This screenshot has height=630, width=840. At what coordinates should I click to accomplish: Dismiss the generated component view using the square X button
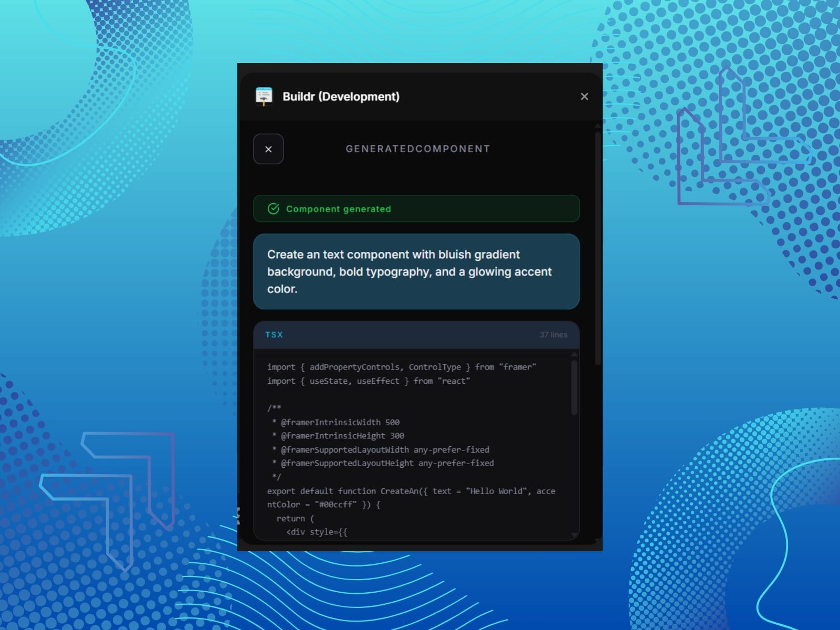pyautogui.click(x=268, y=149)
